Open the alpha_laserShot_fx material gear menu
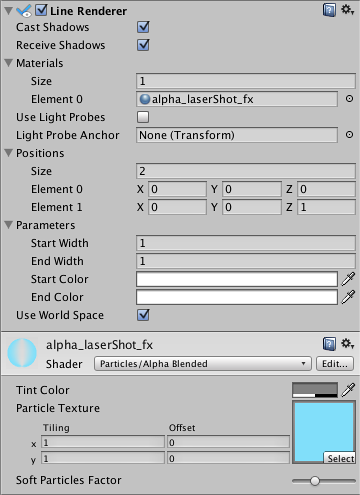 coord(347,343)
